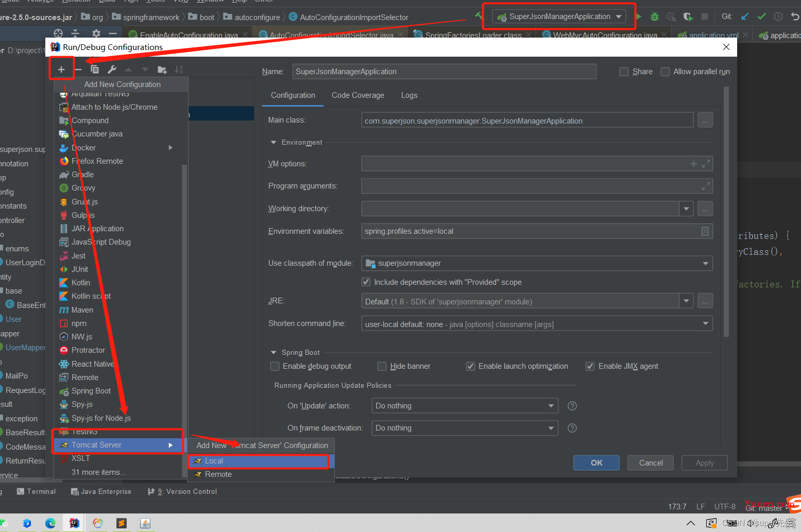Image resolution: width=801 pixels, height=532 pixels.
Task: Click Git commit checkmark icon
Action: (761, 16)
